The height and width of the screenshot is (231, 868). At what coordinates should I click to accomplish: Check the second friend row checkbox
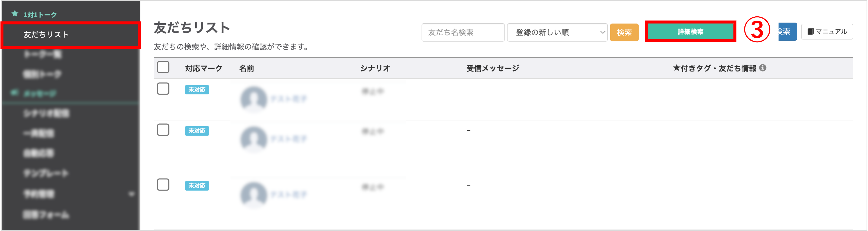(x=163, y=130)
